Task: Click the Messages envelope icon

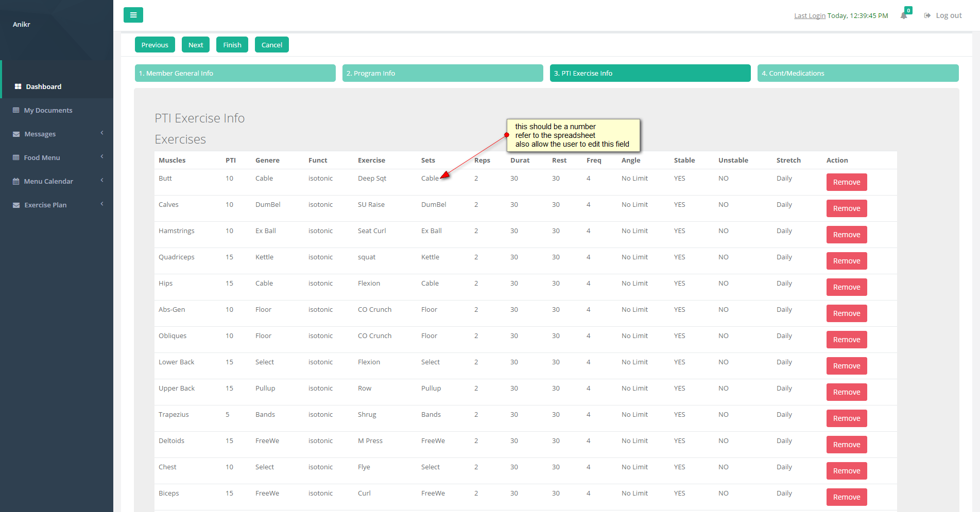Action: coord(16,134)
